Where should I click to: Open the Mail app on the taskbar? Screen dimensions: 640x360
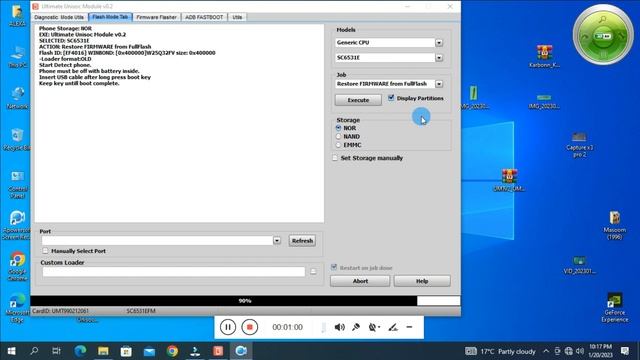pos(149,351)
